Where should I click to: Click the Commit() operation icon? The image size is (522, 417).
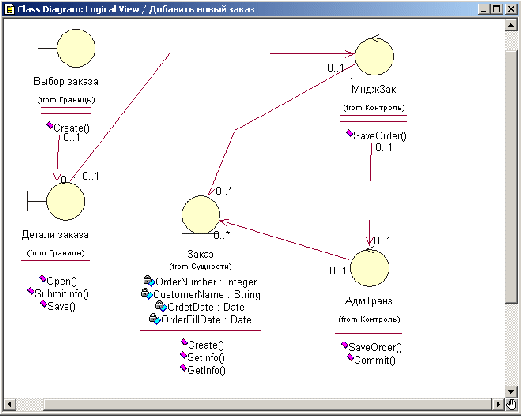coord(350,358)
